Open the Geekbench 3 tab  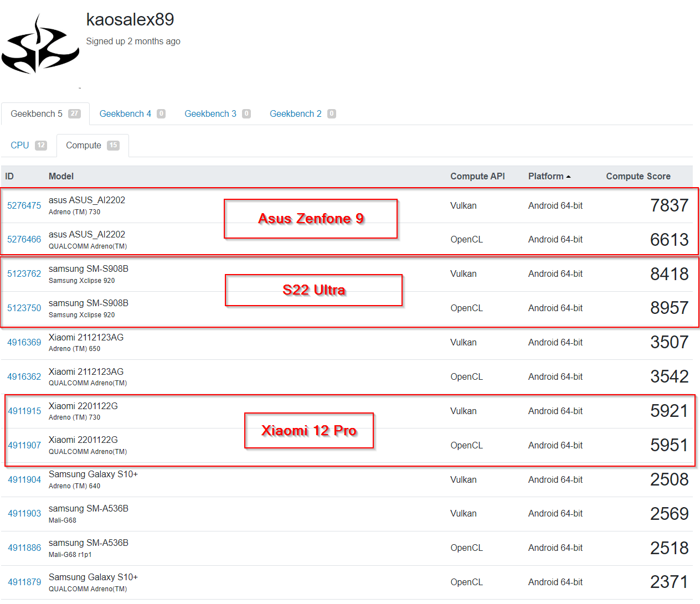click(210, 113)
